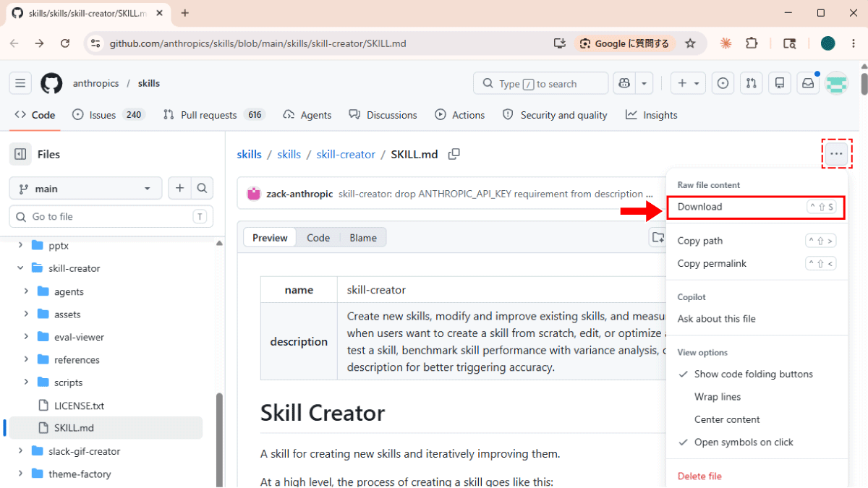
Task: Open the Actions tab
Action: (460, 115)
